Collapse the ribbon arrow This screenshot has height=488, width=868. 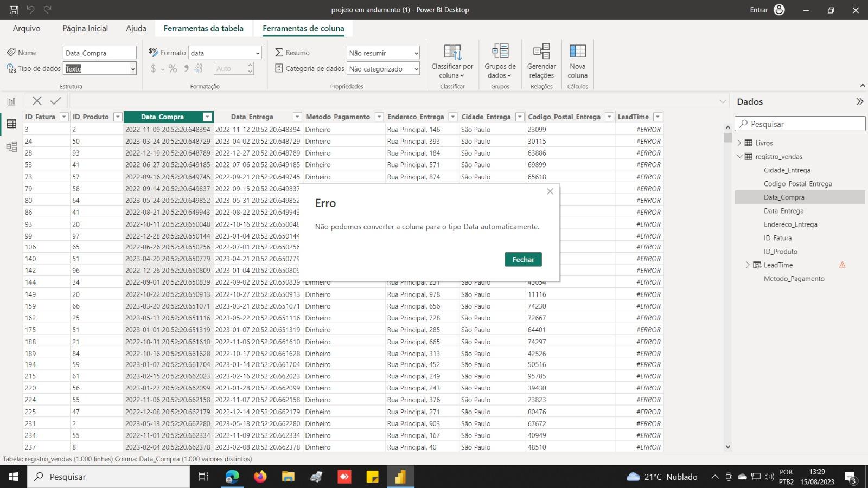[x=863, y=86]
